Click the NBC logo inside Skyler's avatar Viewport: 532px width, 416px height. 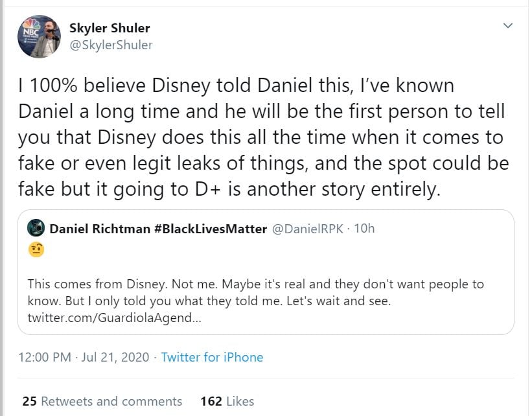point(30,30)
